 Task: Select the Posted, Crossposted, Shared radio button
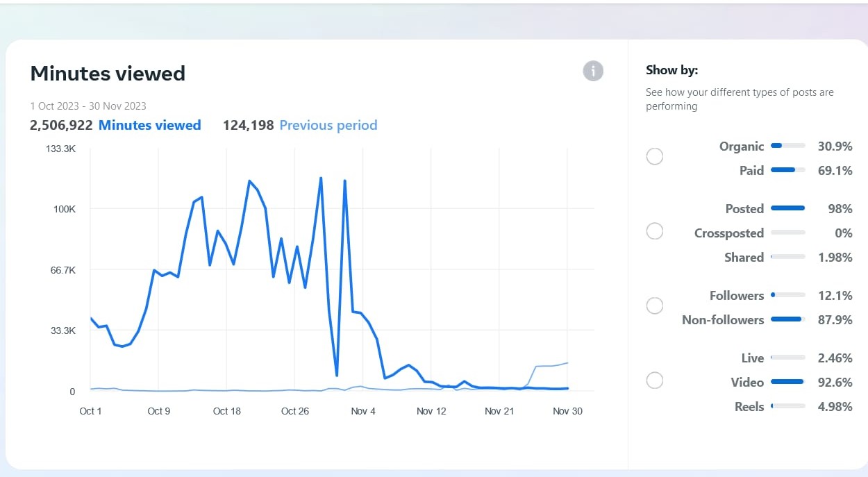(x=654, y=231)
